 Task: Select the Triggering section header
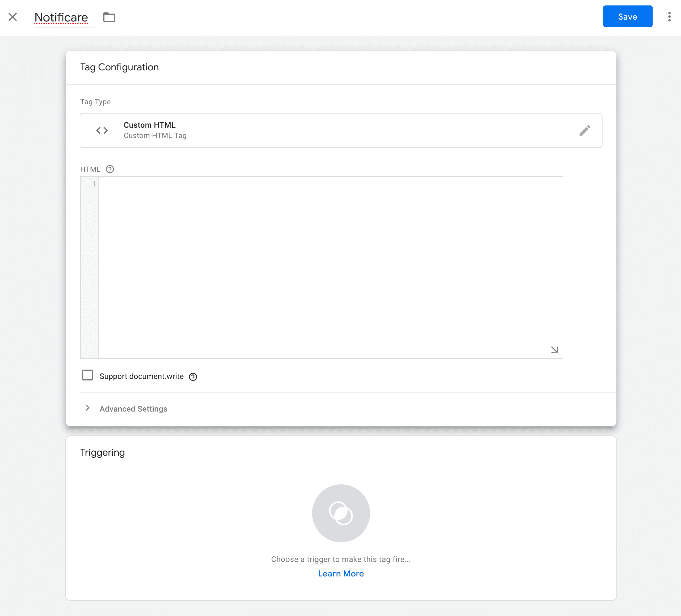point(102,452)
